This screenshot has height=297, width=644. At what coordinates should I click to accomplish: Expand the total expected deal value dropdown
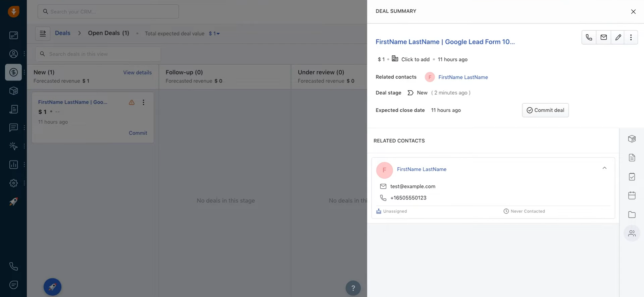coord(214,34)
